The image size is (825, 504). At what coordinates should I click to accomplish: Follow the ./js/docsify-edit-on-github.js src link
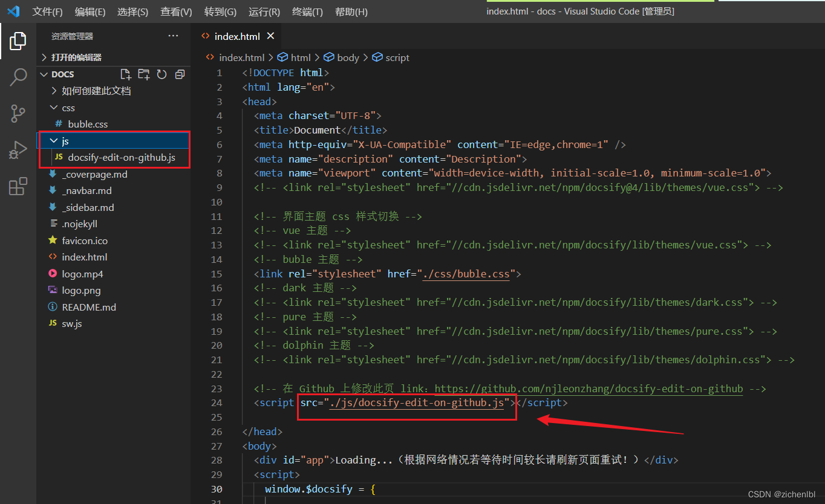416,403
